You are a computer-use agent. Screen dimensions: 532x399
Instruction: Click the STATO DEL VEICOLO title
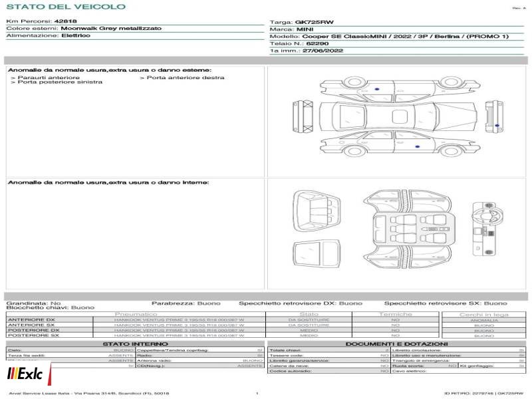66,7
